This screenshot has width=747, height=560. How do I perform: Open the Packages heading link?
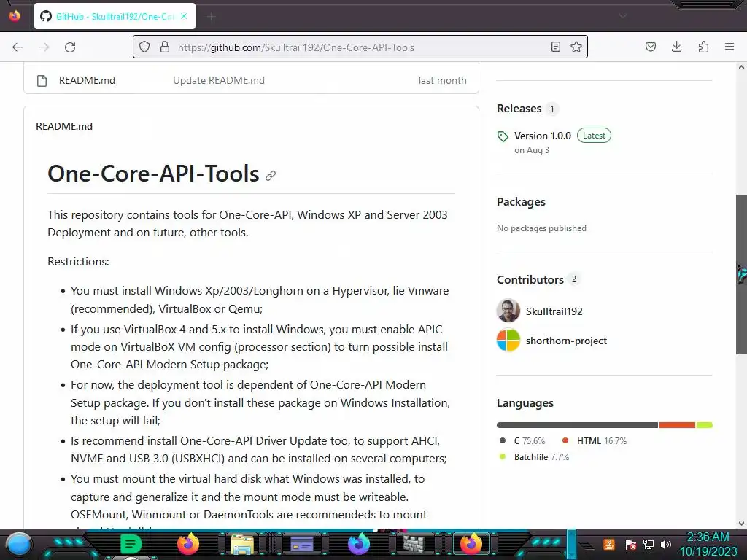521,202
